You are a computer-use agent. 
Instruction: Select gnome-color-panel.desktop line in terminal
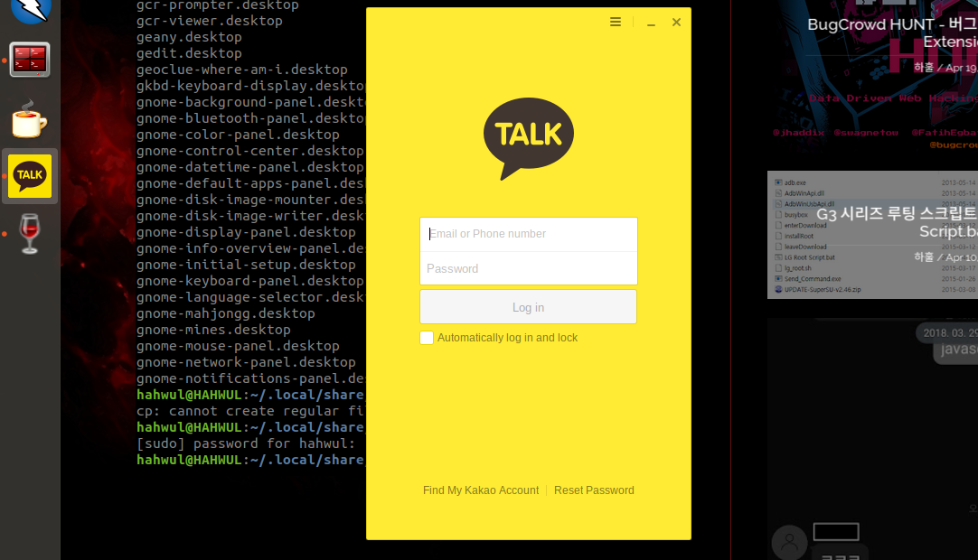point(238,134)
